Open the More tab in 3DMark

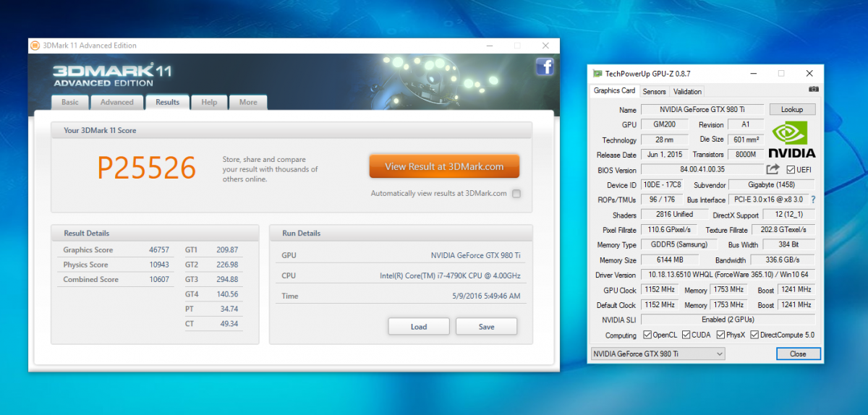(x=248, y=102)
